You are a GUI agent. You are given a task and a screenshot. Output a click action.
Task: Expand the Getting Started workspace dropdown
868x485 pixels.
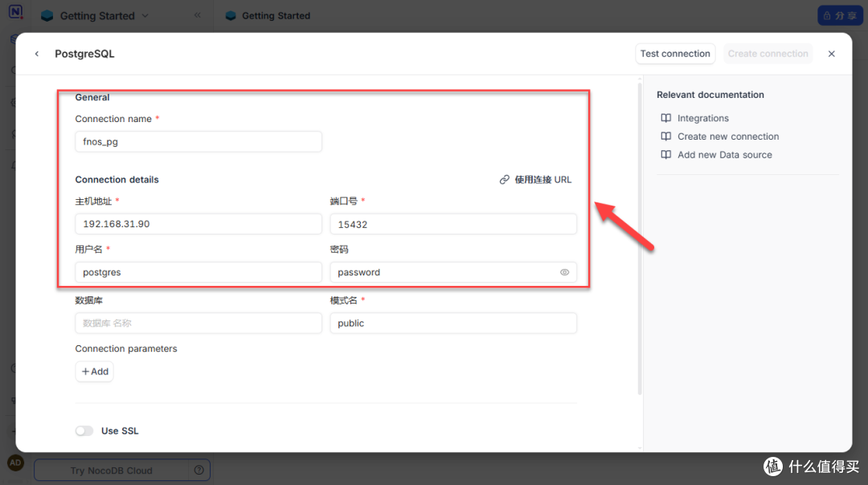(x=145, y=15)
